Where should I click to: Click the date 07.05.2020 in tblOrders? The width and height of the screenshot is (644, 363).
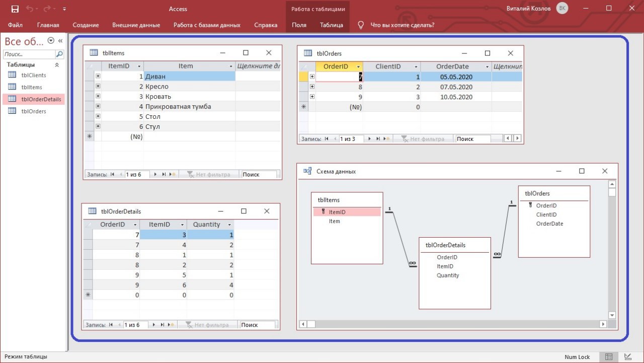(456, 87)
